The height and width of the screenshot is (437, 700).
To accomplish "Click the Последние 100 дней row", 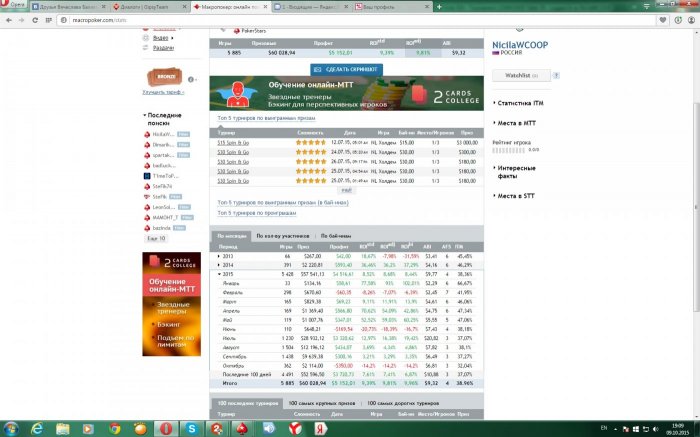I will click(x=346, y=375).
